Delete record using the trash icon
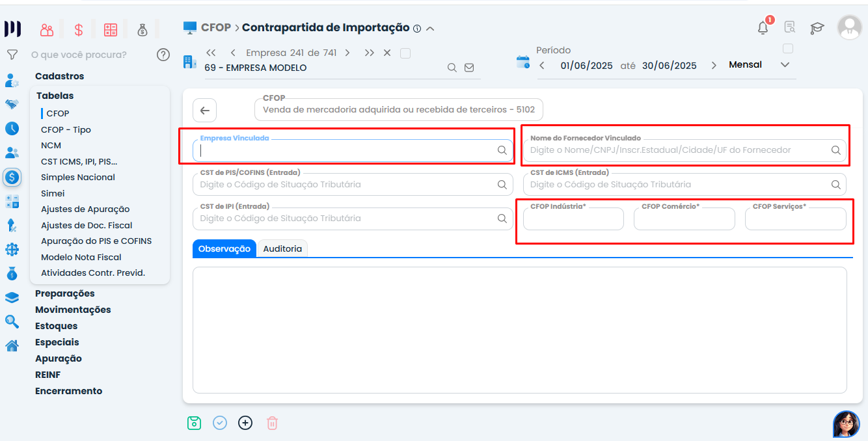The width and height of the screenshot is (868, 441). click(x=272, y=423)
